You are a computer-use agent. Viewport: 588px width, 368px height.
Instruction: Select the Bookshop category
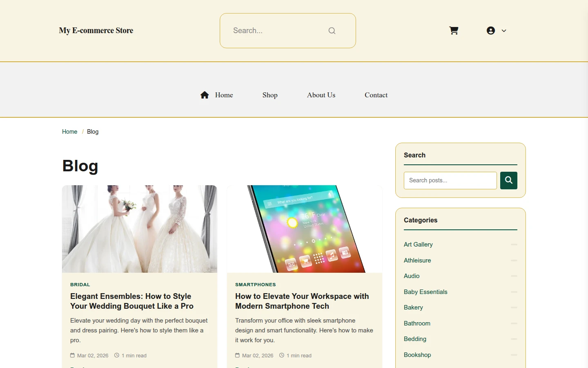[x=417, y=355]
